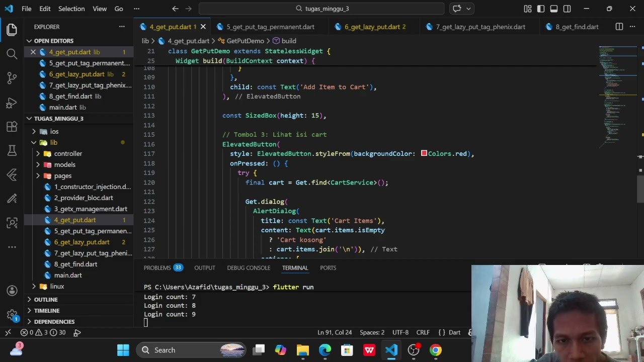The image size is (644, 362).
Task: Open the Copilot chat icon in title bar
Action: (457, 9)
